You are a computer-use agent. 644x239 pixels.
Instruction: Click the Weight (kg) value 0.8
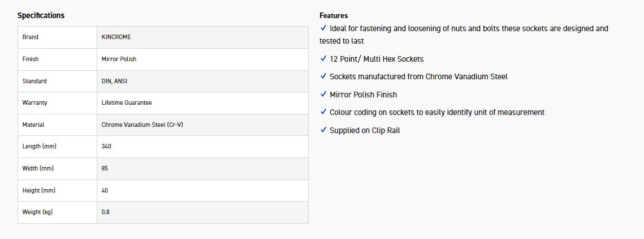pyautogui.click(x=105, y=212)
